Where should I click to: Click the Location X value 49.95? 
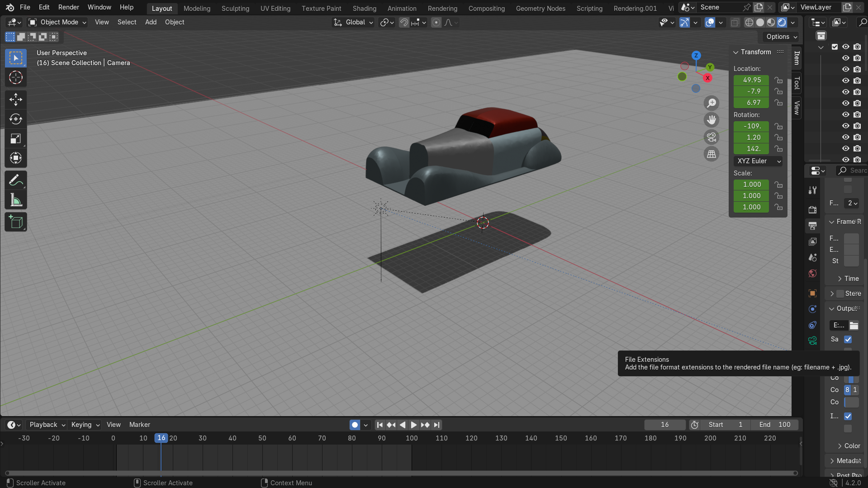pos(751,80)
